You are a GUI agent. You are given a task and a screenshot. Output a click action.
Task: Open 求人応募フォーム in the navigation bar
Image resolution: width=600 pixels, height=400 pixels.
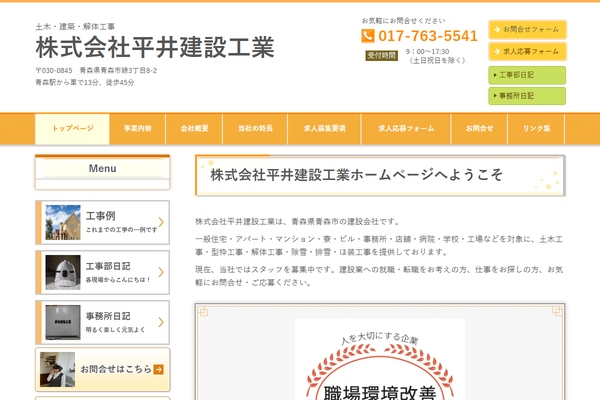pyautogui.click(x=406, y=129)
